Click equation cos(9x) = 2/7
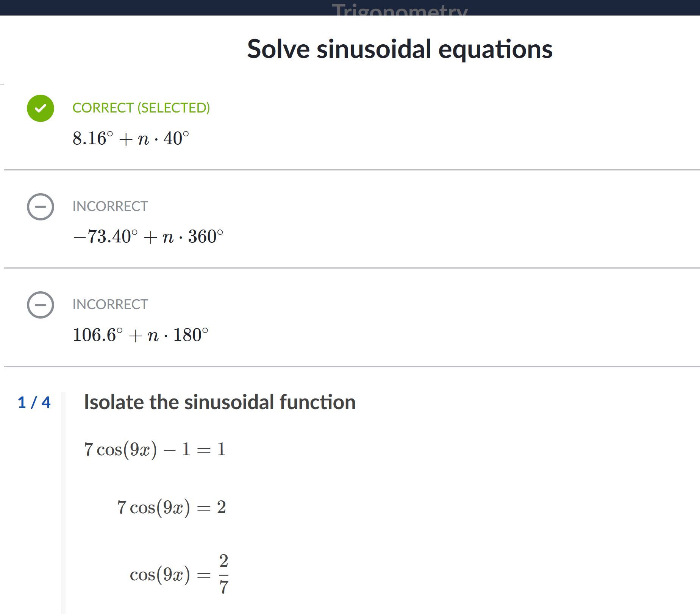700x614 pixels. point(179,574)
